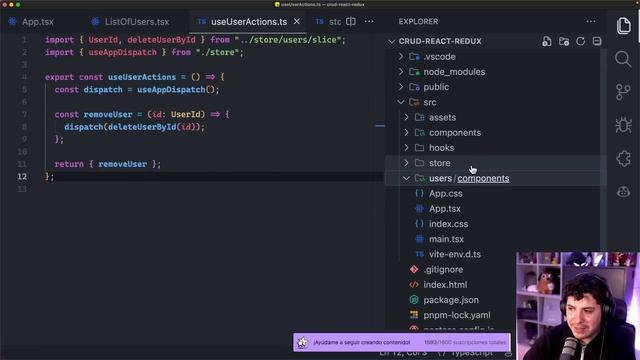
Task: Click deleteUserById inside the dispatch call
Action: [142, 127]
